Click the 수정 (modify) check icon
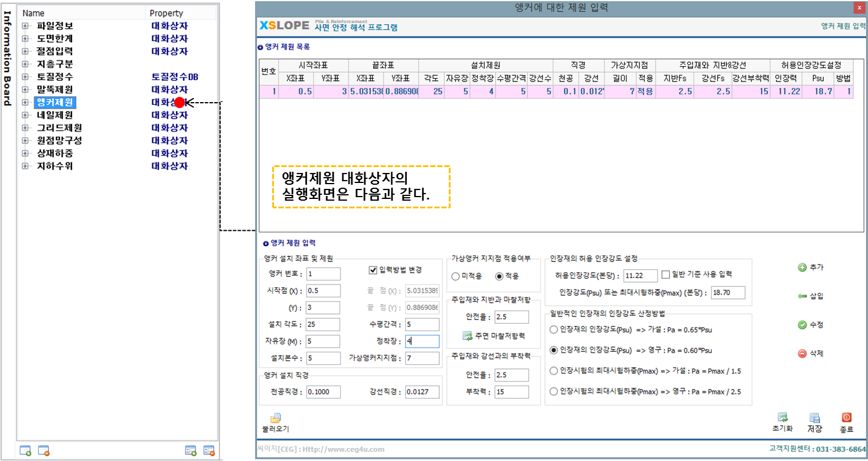 [802, 325]
